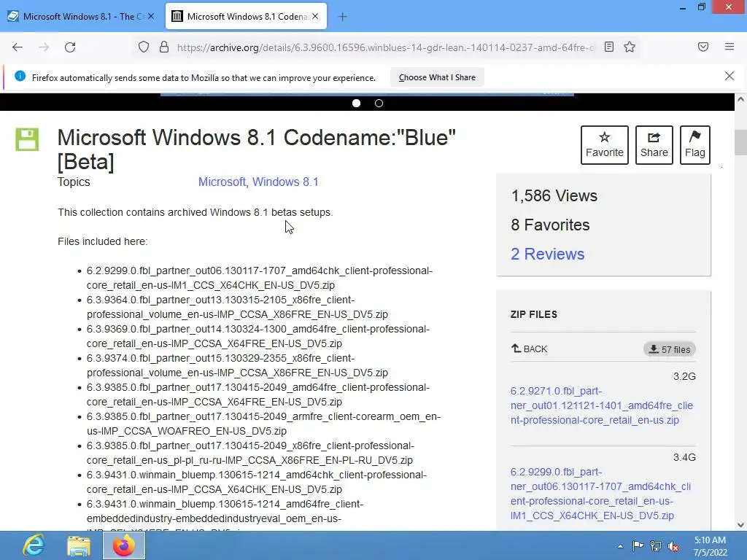Launch Internet Explorer from the taskbar
The image size is (747, 560).
coord(34,545)
